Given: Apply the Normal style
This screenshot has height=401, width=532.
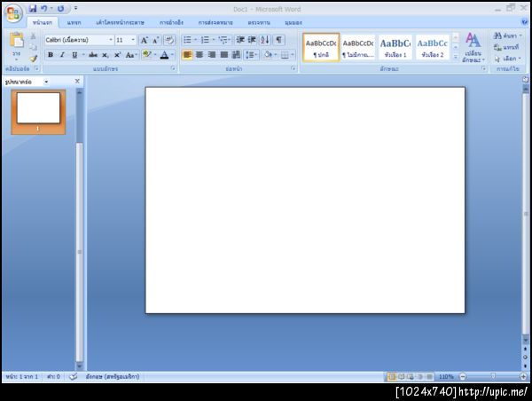Looking at the screenshot, I should pyautogui.click(x=321, y=47).
